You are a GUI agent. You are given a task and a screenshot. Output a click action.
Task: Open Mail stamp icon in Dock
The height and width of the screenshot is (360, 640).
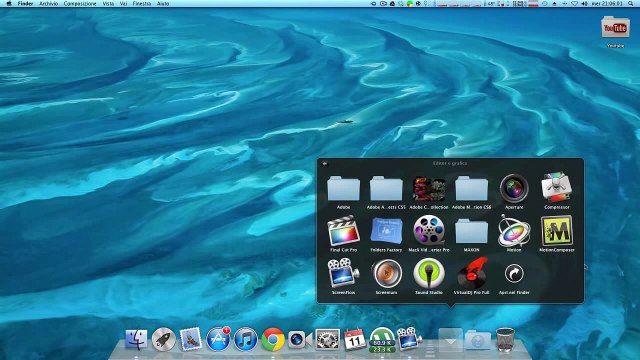[191, 339]
